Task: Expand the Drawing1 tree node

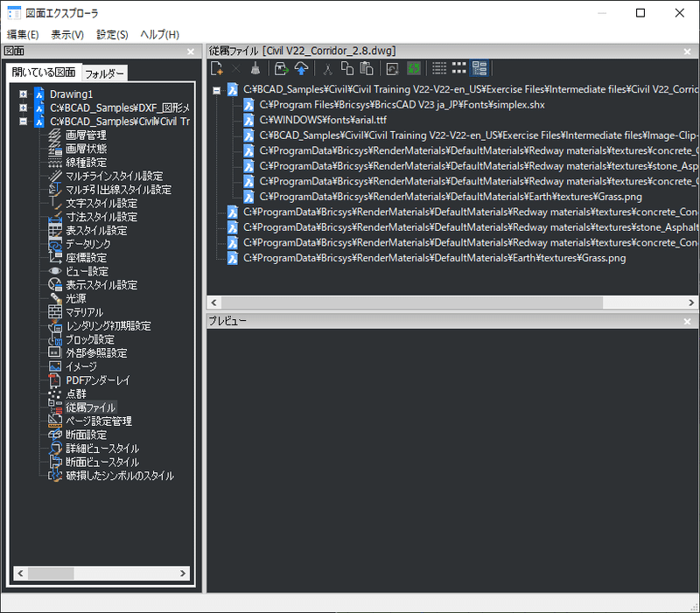Action: pos(24,94)
